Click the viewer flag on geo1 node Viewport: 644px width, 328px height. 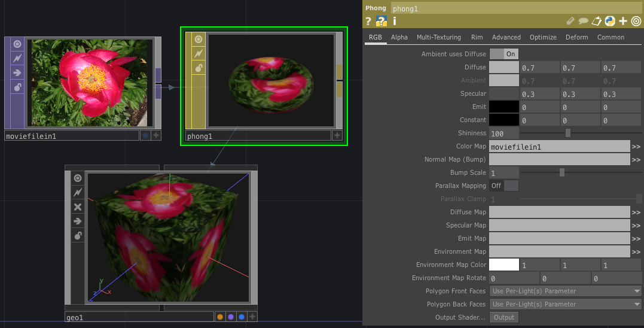pos(78,178)
